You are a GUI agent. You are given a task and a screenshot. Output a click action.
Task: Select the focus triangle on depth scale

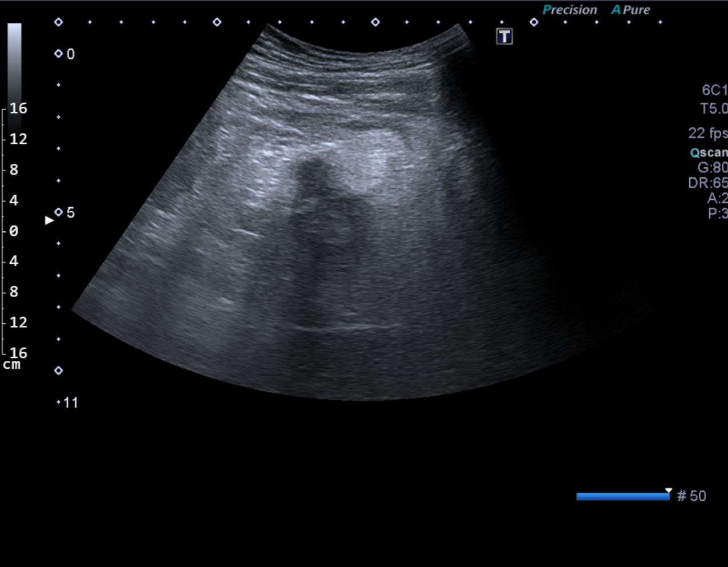(x=49, y=220)
